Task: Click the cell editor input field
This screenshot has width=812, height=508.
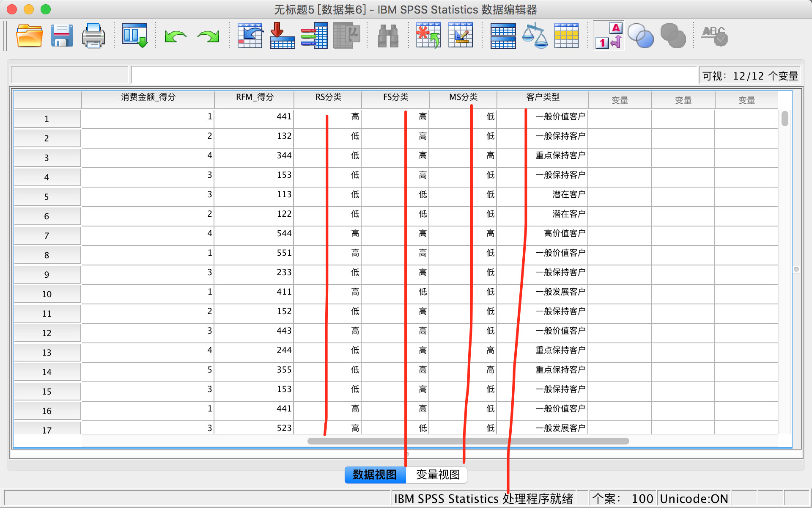Action: pos(413,75)
